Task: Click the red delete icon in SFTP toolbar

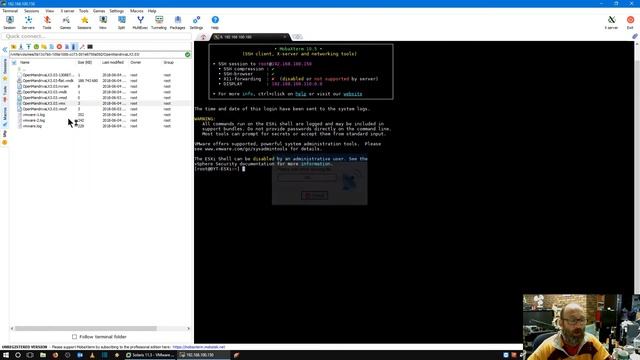Action: 59,47
